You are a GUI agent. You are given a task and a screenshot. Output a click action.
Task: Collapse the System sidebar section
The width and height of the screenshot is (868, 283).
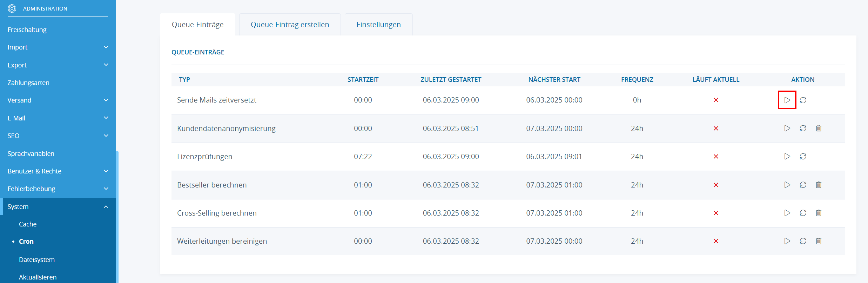coord(106,206)
